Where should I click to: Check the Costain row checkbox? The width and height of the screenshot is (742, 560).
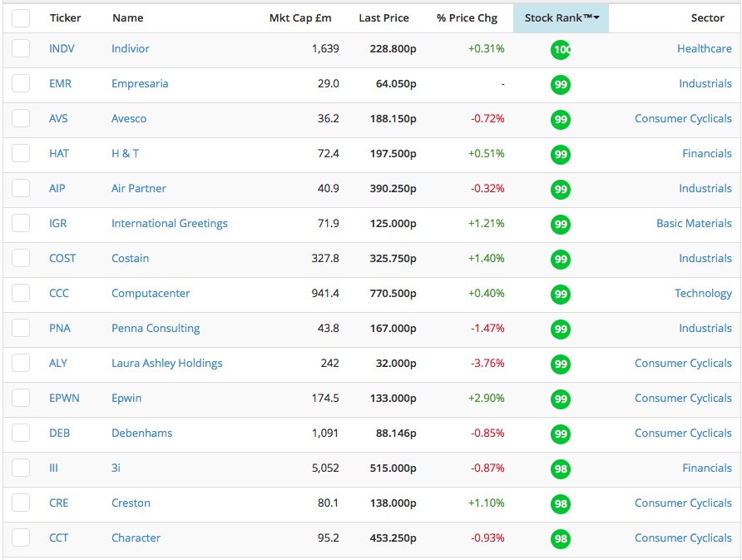click(x=21, y=258)
